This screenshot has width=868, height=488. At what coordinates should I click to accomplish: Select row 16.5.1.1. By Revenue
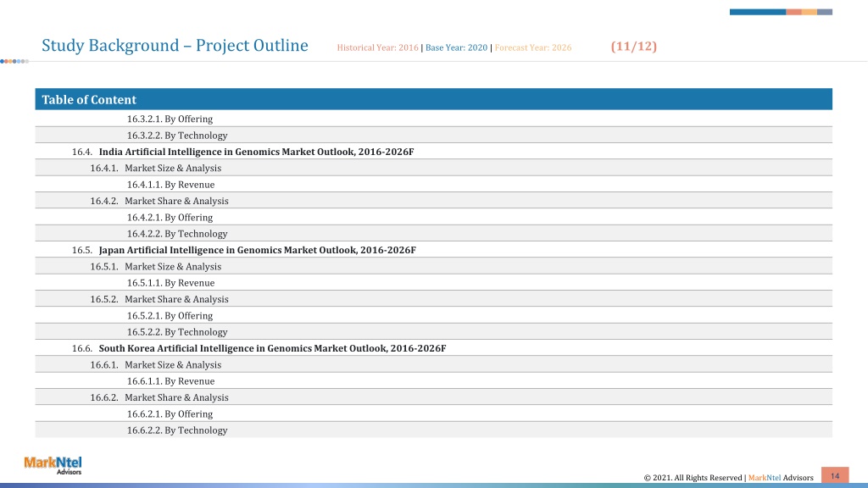click(433, 283)
